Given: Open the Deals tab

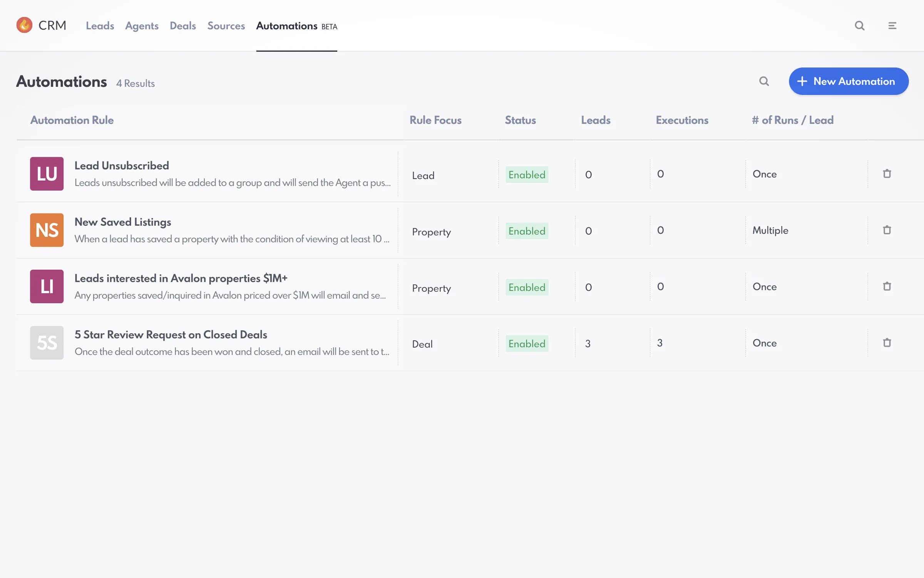Looking at the screenshot, I should tap(183, 26).
